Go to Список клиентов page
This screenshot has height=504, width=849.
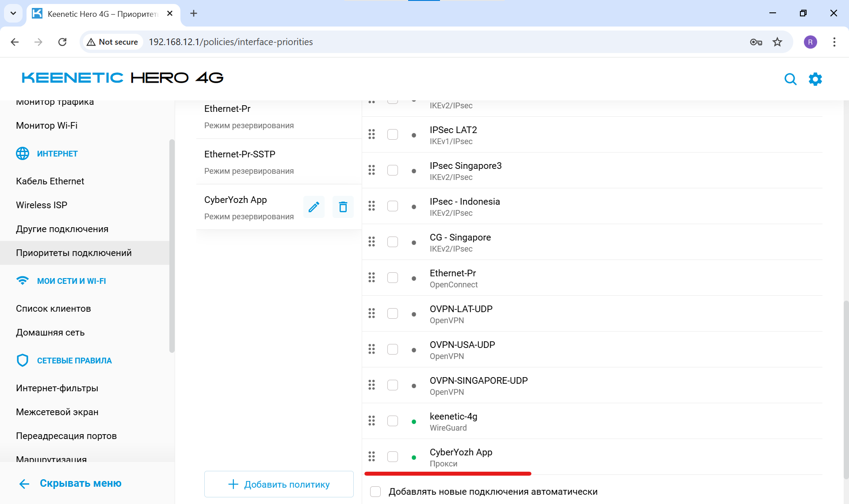tap(54, 309)
